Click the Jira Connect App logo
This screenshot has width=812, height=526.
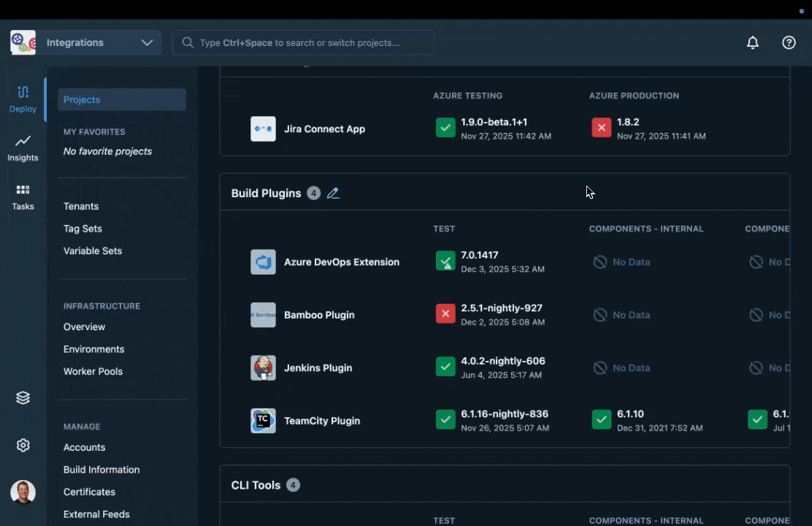(x=263, y=129)
